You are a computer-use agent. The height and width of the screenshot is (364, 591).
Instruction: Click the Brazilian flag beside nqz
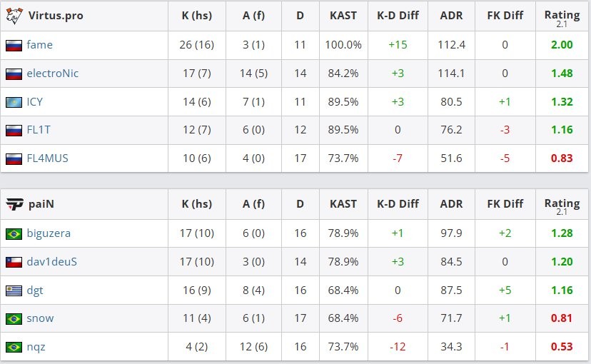tap(14, 348)
